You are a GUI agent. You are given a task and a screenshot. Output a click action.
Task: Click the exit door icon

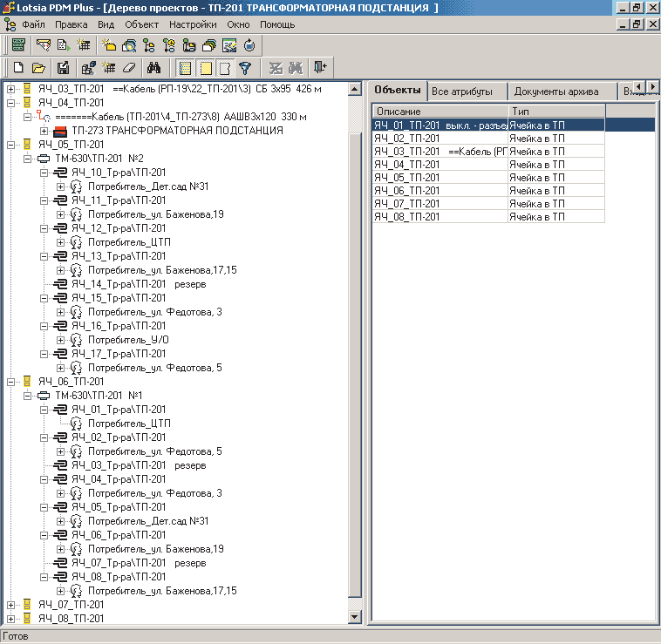[x=321, y=68]
